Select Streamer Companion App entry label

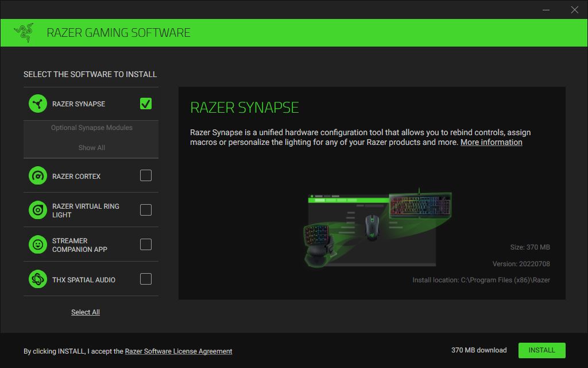(79, 245)
